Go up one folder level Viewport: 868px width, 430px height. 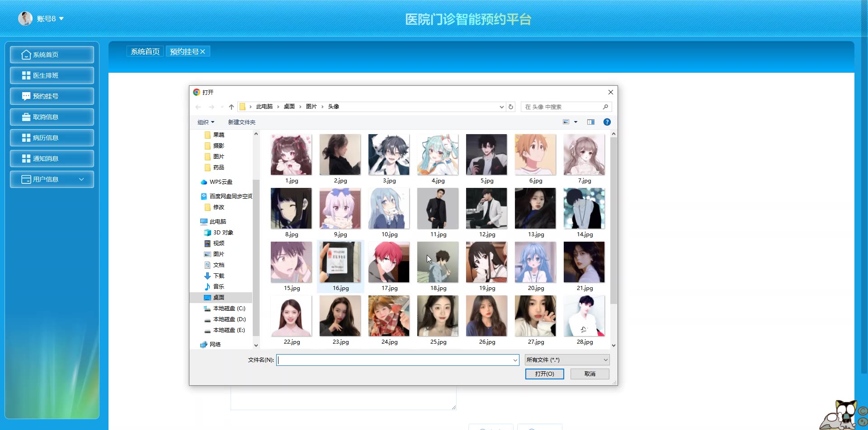click(231, 107)
